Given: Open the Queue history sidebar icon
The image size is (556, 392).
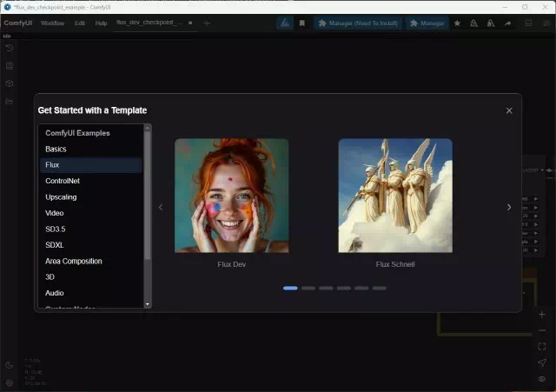Looking at the screenshot, I should point(10,47).
